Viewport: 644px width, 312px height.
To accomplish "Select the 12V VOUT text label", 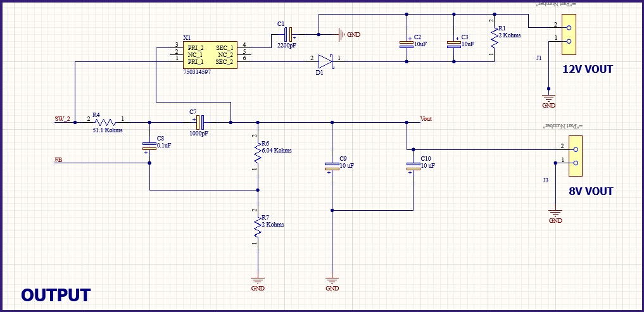I will pos(587,70).
